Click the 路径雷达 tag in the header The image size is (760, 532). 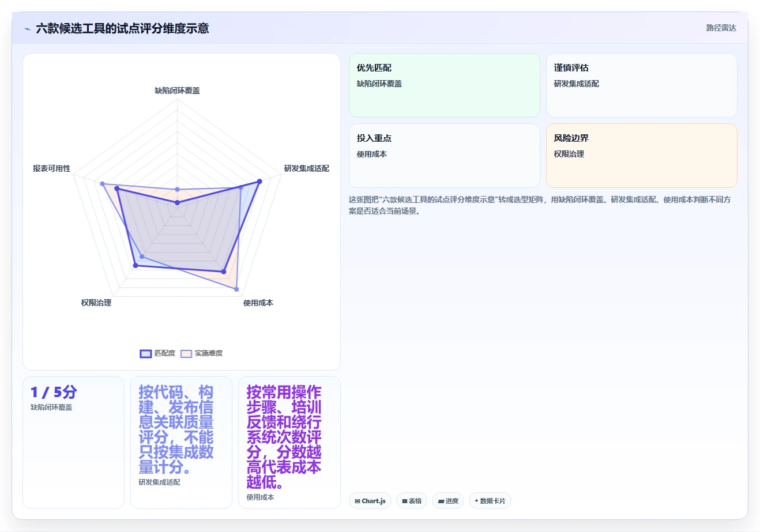(721, 28)
